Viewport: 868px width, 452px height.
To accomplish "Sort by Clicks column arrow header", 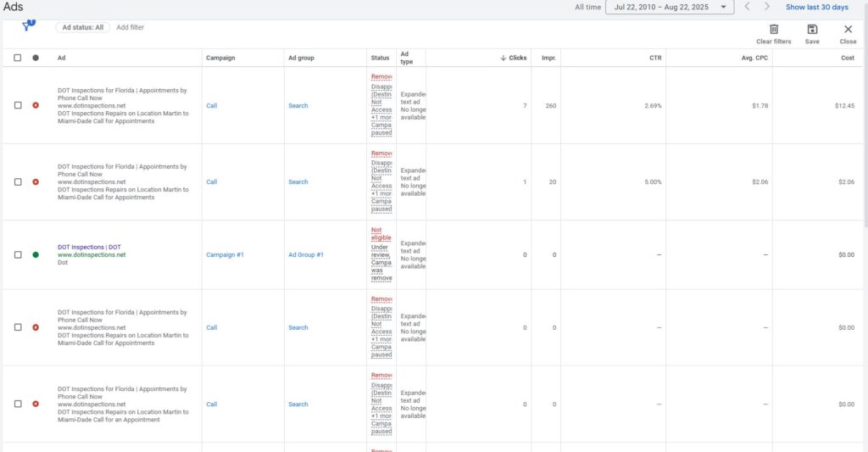I will tap(513, 58).
